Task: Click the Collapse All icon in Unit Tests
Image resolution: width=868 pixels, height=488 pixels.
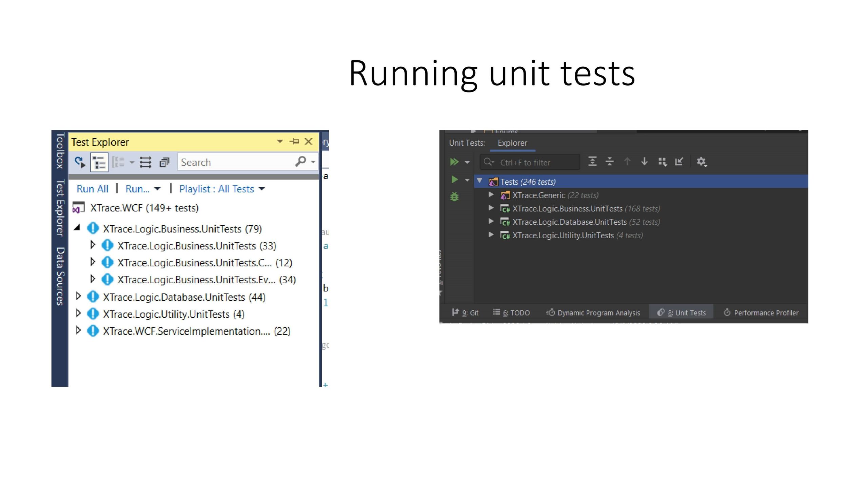Action: point(609,162)
